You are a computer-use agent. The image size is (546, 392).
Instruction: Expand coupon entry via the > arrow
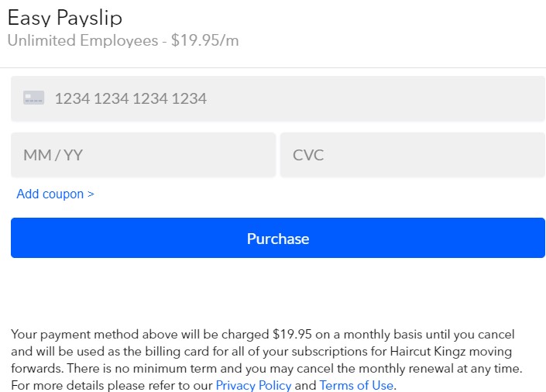tap(91, 194)
